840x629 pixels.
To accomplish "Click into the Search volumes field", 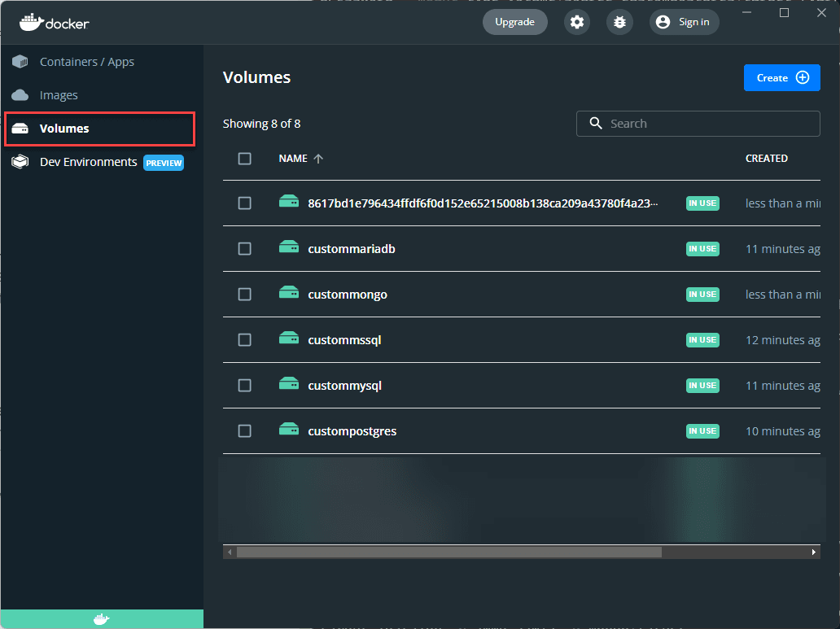I will 698,124.
